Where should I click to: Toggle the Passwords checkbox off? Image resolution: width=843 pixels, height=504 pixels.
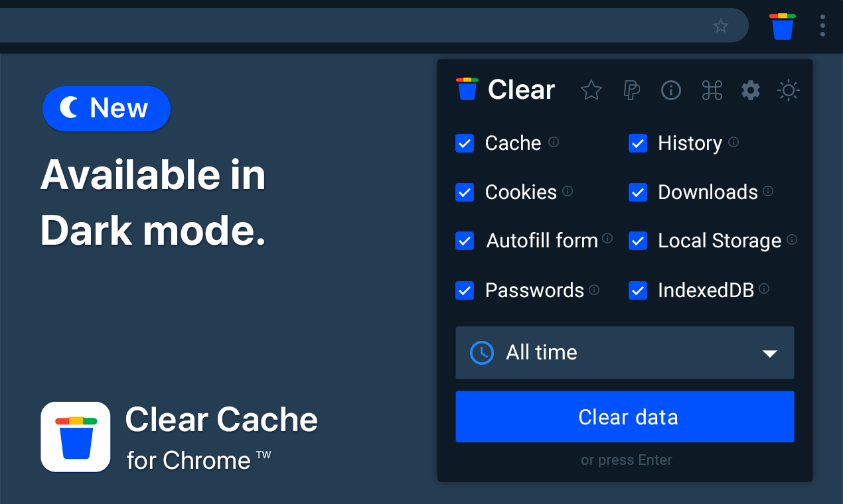click(465, 290)
